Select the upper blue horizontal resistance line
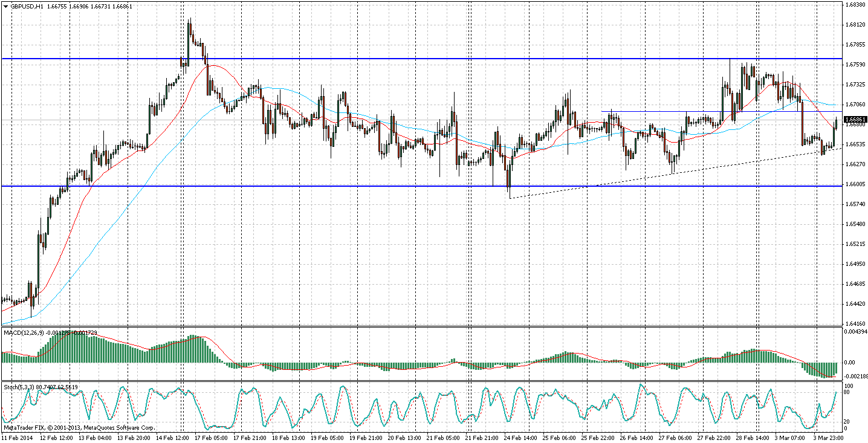The height and width of the screenshot is (443, 868). [363, 59]
